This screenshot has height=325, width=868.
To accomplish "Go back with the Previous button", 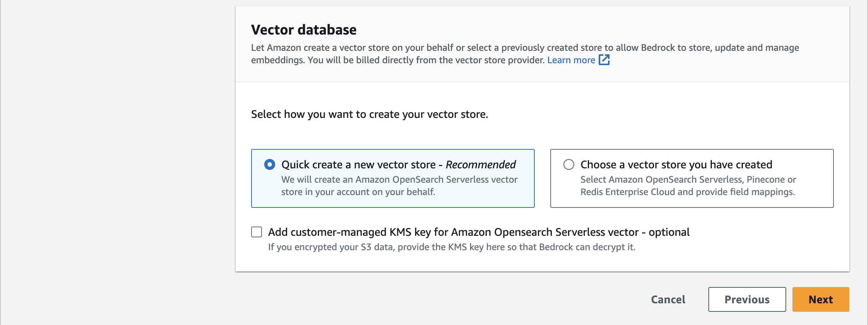I will tap(747, 299).
